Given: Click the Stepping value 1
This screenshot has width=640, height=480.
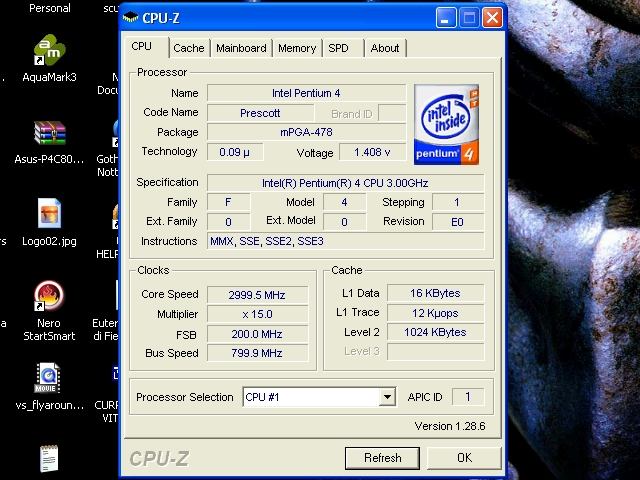Looking at the screenshot, I should point(458,202).
